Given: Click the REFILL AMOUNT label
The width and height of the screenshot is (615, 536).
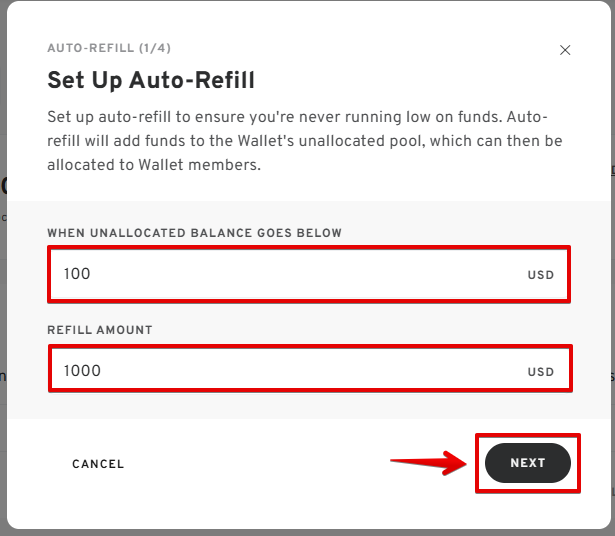Looking at the screenshot, I should pyautogui.click(x=100, y=330).
